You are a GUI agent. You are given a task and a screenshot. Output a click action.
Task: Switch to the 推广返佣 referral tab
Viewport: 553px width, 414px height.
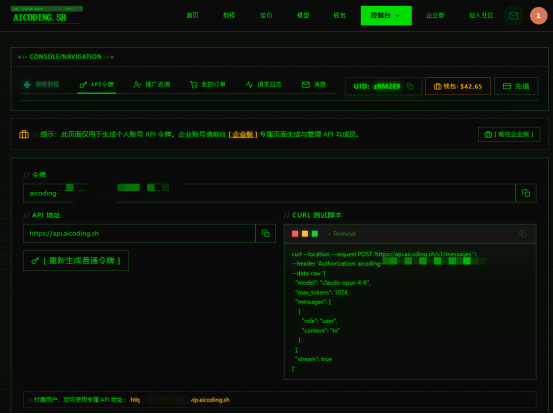click(x=152, y=85)
